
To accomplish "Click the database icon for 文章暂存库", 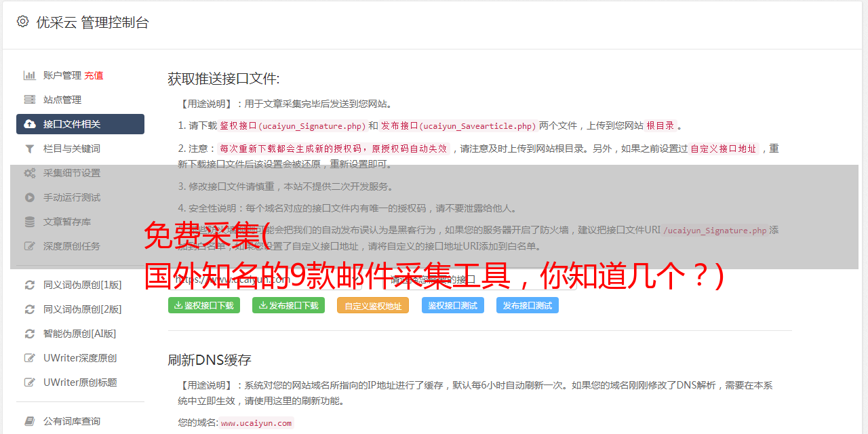I will click(30, 222).
